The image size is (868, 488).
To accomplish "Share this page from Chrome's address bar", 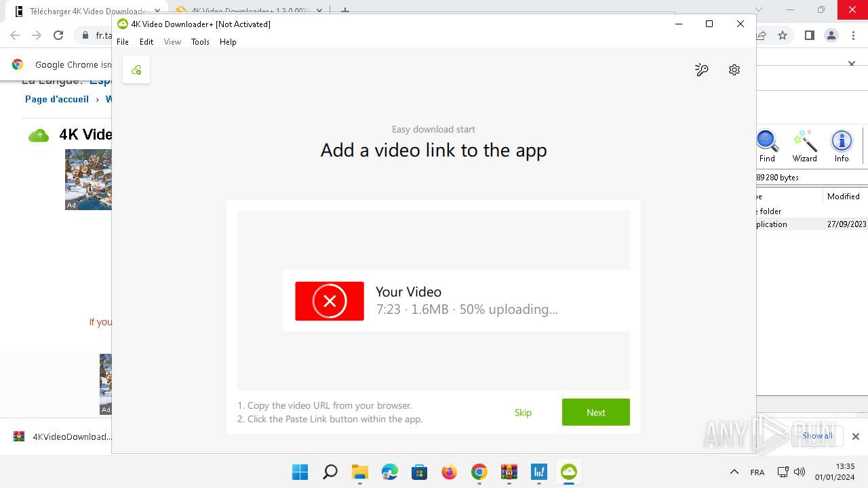I will [762, 35].
